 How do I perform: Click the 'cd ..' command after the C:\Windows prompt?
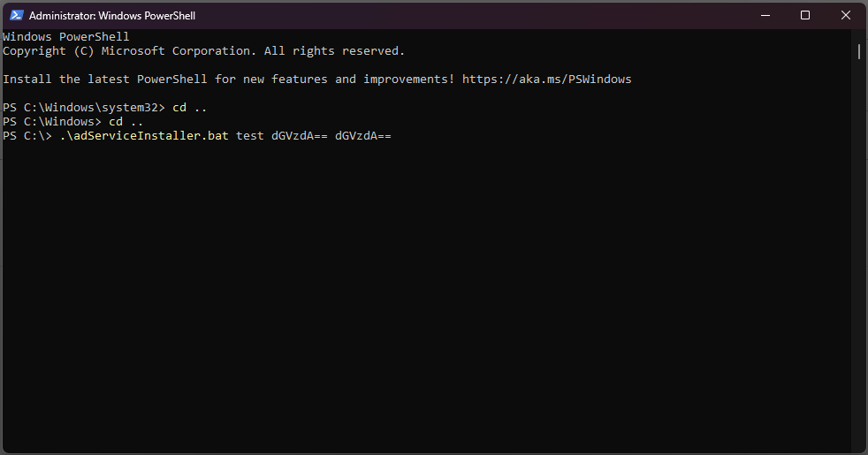[126, 122]
